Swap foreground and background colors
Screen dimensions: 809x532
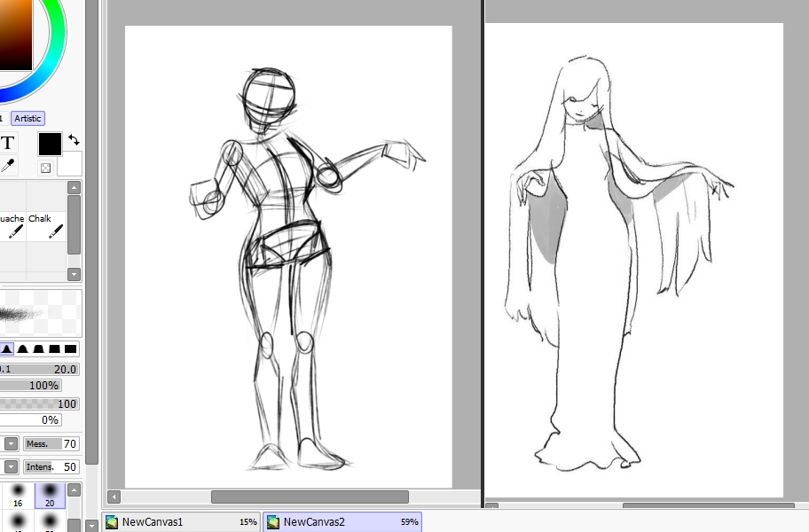pos(74,140)
